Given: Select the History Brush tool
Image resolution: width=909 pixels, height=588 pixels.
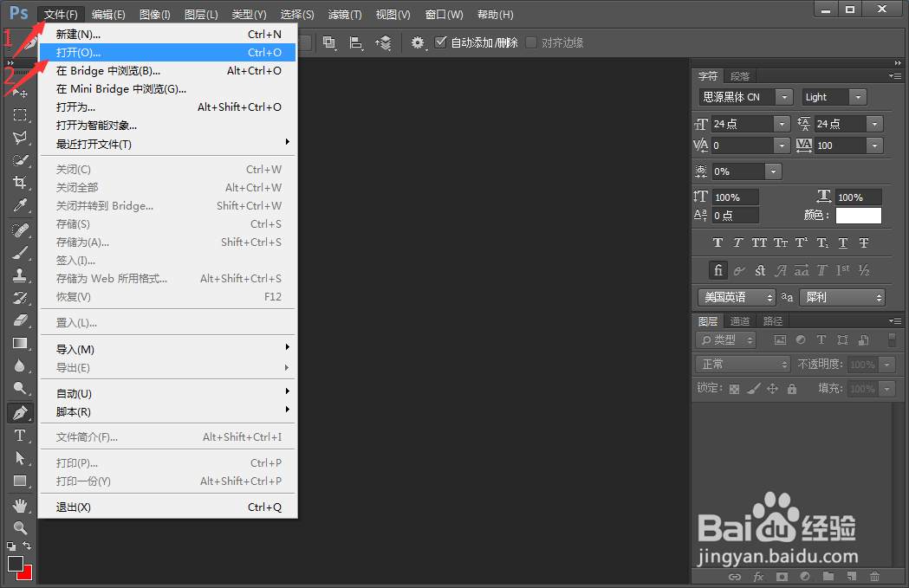Looking at the screenshot, I should (20, 298).
